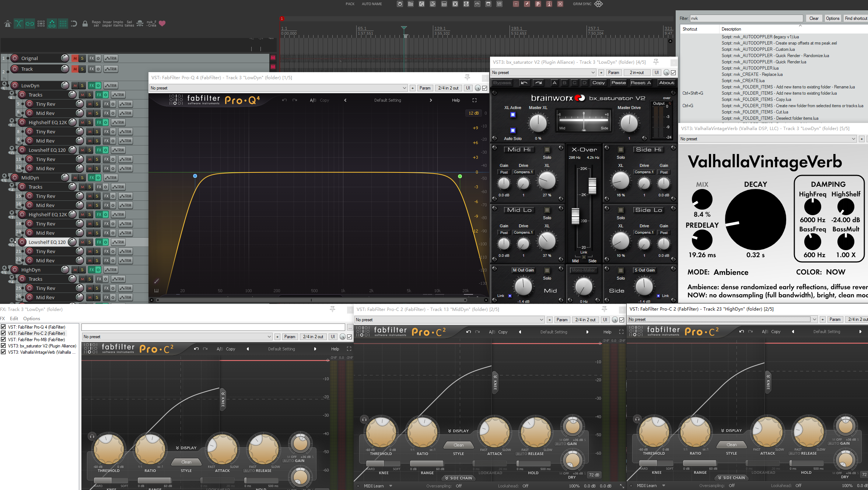Click the magnet shield icon in top toolbar
Viewport: 868px width, 490px height.
(400, 4)
